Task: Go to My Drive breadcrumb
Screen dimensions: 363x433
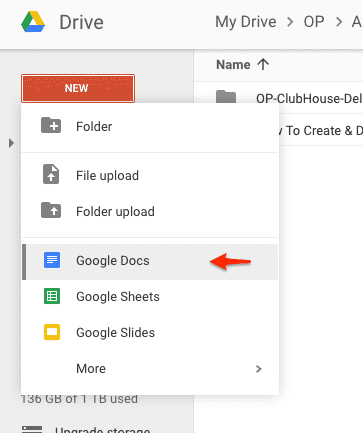Action: (246, 22)
